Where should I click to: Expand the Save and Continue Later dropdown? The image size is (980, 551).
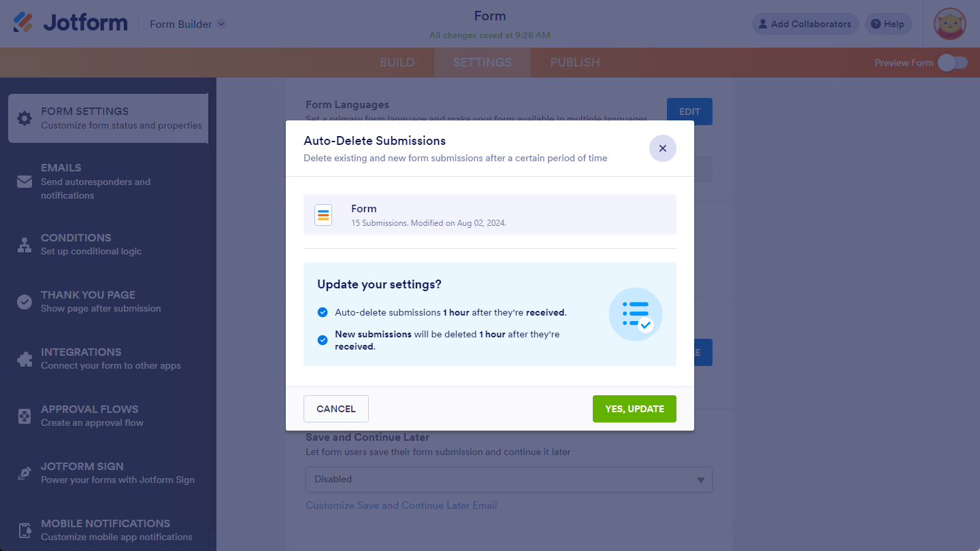tap(700, 480)
